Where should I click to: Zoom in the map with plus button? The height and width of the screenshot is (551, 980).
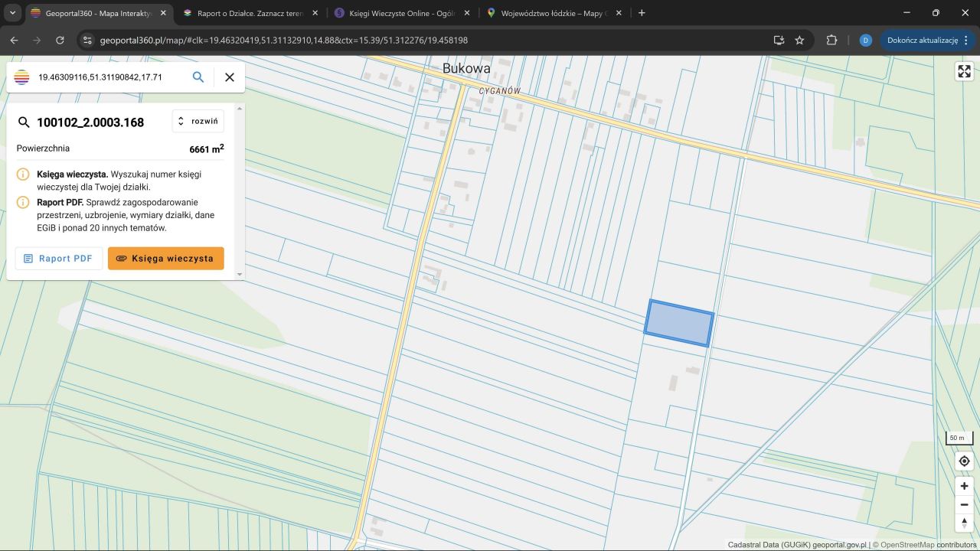click(x=964, y=486)
